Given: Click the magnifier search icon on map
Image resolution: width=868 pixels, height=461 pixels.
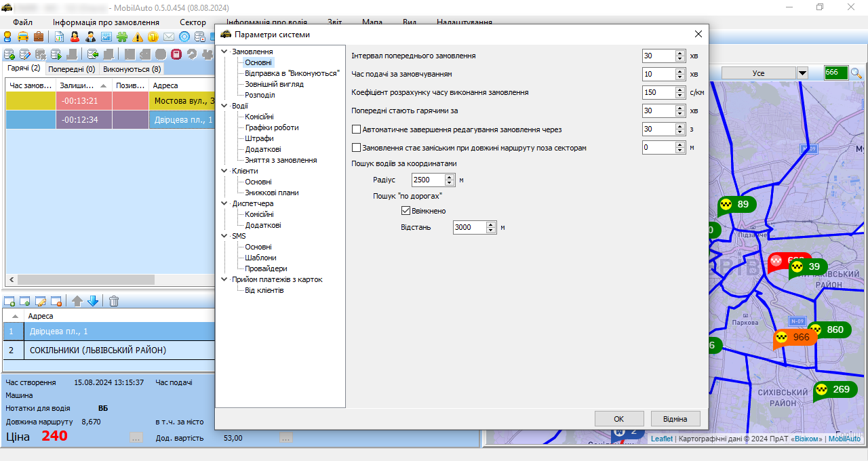Looking at the screenshot, I should pos(856,73).
